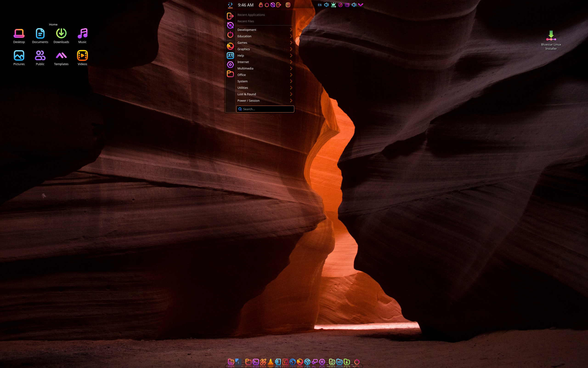The height and width of the screenshot is (368, 588).
Task: Click the application launcher icon in the top panel
Action: coord(230,5)
